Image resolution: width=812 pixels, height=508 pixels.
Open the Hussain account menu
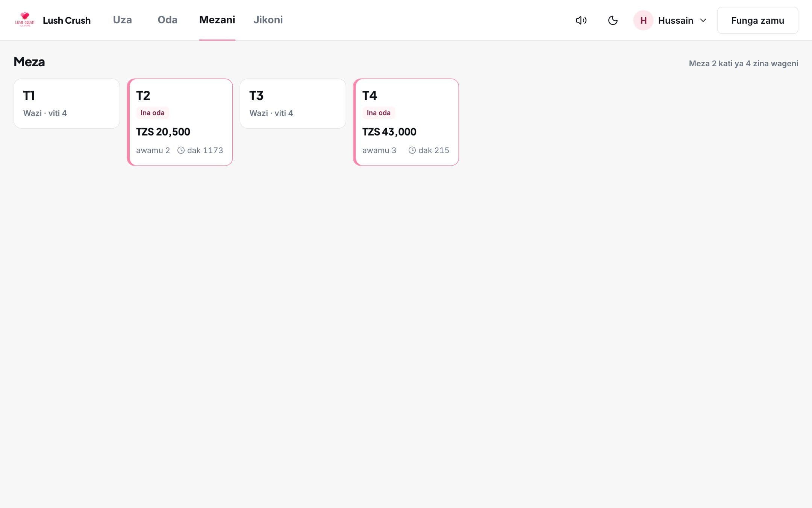point(670,20)
